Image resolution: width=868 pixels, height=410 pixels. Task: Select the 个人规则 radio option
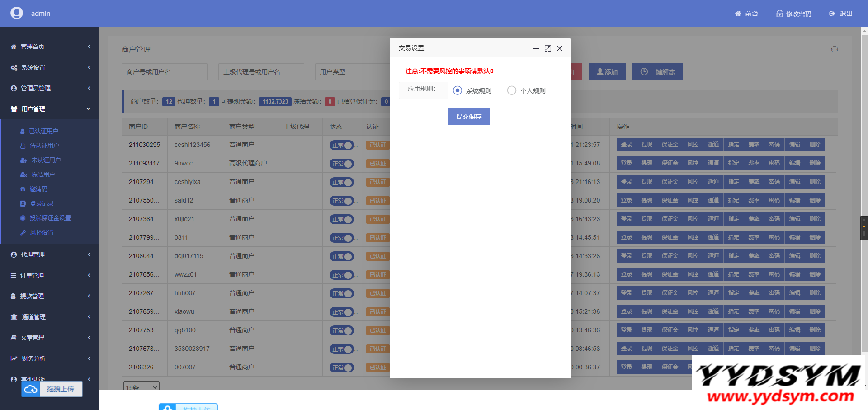coord(511,90)
